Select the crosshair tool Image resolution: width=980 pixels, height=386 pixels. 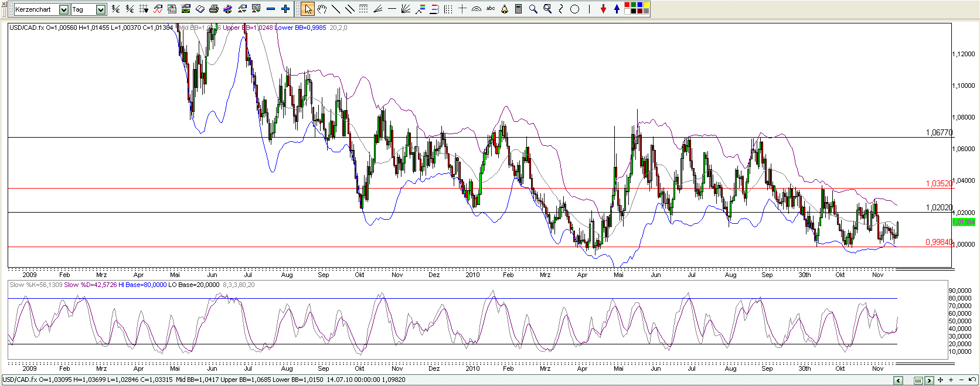tap(462, 9)
